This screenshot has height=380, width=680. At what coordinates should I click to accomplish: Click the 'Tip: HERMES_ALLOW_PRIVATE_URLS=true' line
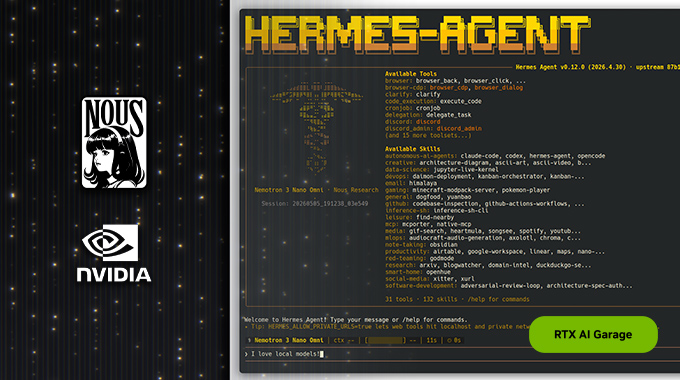[386, 327]
